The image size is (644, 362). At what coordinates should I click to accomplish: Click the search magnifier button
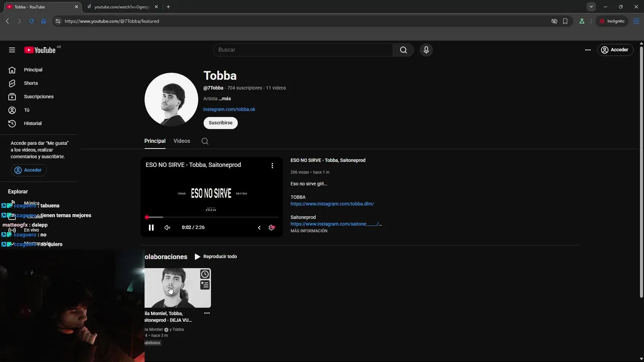click(404, 50)
